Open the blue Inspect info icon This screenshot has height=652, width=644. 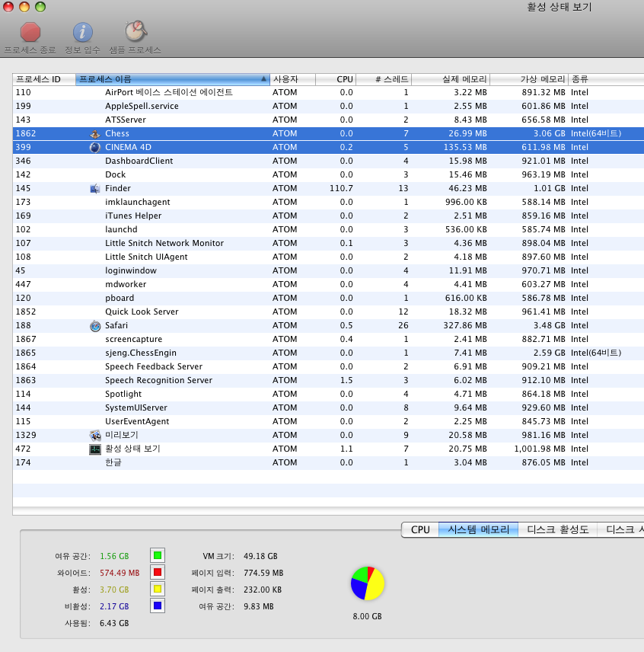coord(83,32)
